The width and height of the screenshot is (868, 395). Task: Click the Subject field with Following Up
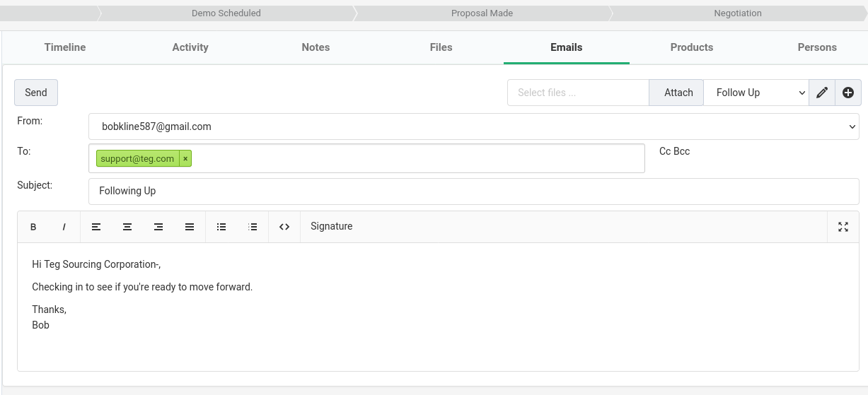[x=474, y=191]
